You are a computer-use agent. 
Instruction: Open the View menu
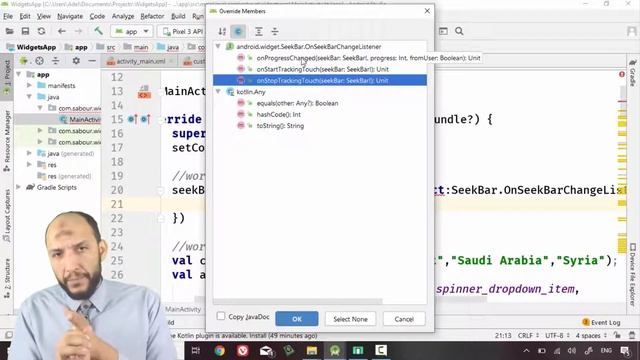click(44, 16)
